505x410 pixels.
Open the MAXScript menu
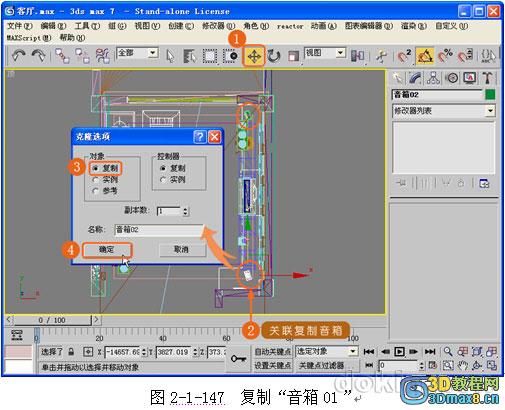[x=29, y=38]
